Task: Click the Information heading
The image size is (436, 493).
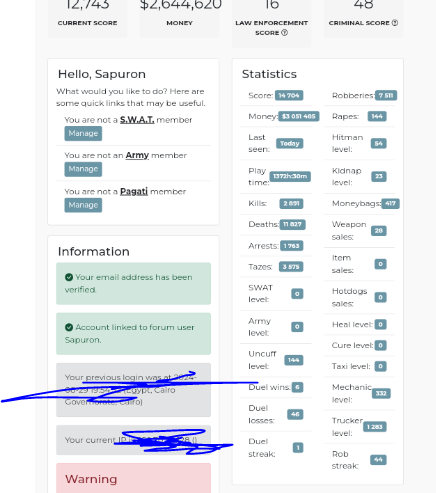Action: 94,252
